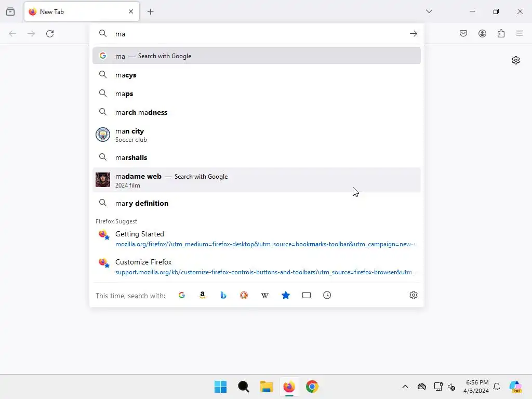Viewport: 532px width, 399px height.
Task: Open the Customize Firefox bookmark suggestion
Action: click(x=257, y=267)
